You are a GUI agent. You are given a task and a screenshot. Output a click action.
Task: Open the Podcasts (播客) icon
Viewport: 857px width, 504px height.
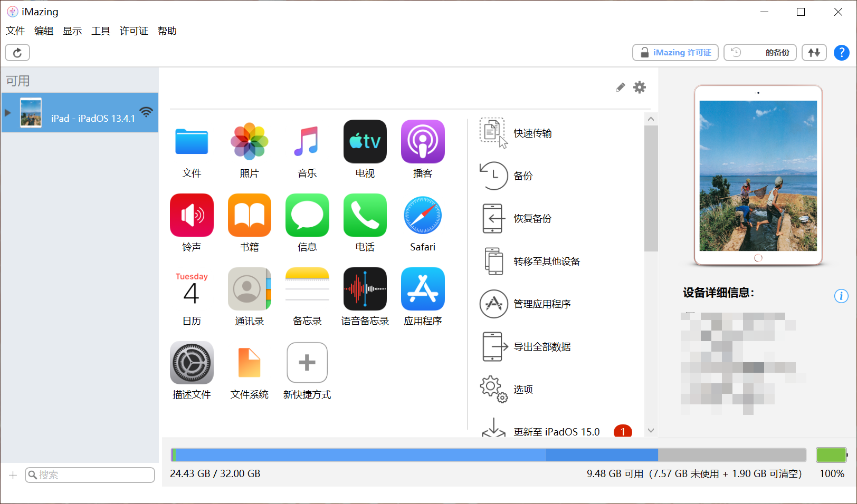(x=422, y=142)
